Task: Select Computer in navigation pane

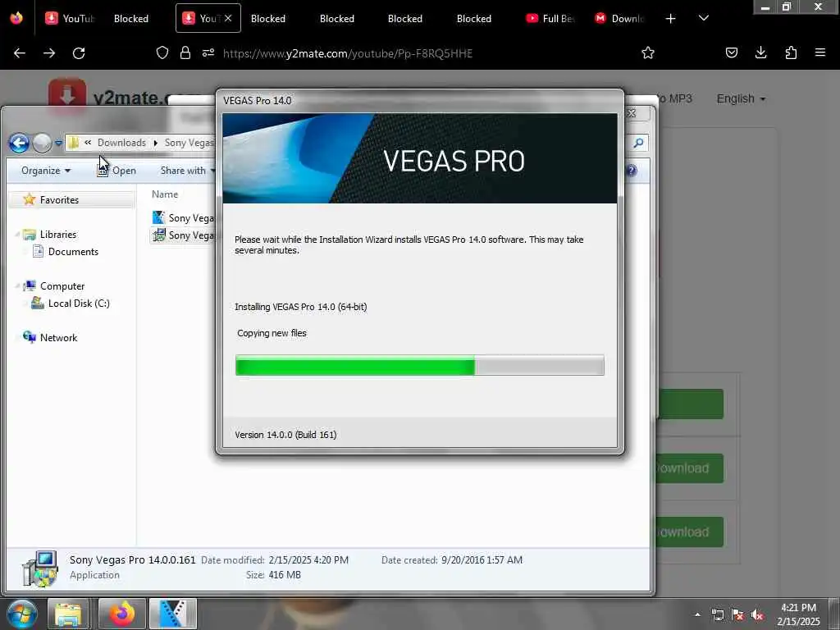Action: [x=62, y=286]
